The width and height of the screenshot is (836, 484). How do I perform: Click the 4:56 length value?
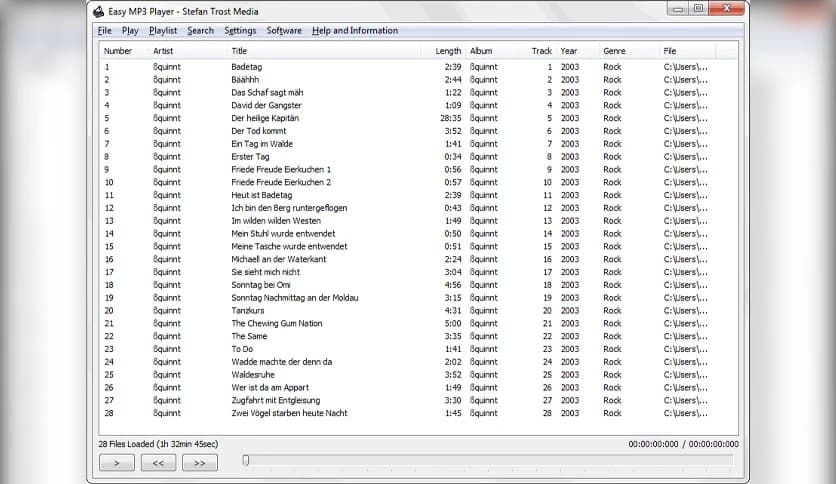[453, 285]
